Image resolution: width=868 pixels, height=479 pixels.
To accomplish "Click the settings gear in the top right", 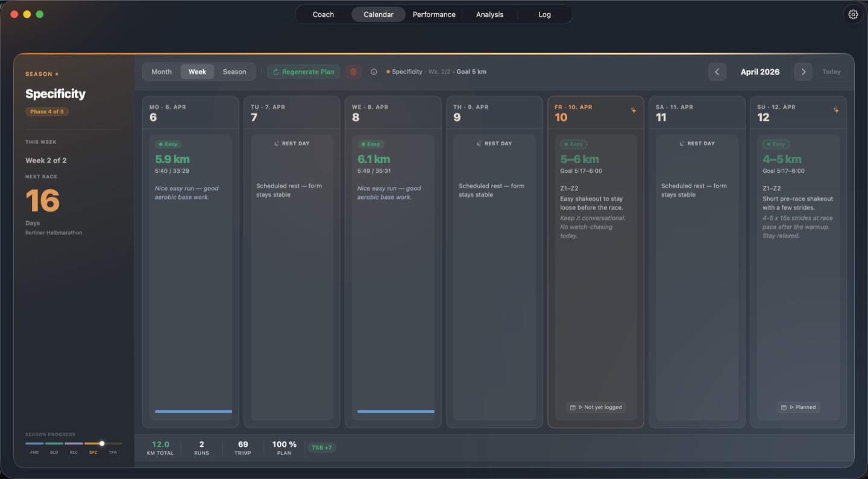I will coord(853,14).
